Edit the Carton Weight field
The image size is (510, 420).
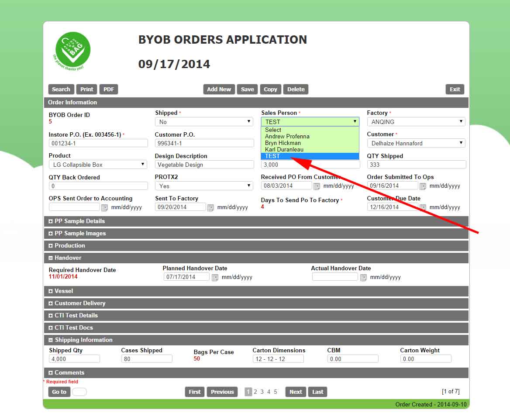coord(426,359)
